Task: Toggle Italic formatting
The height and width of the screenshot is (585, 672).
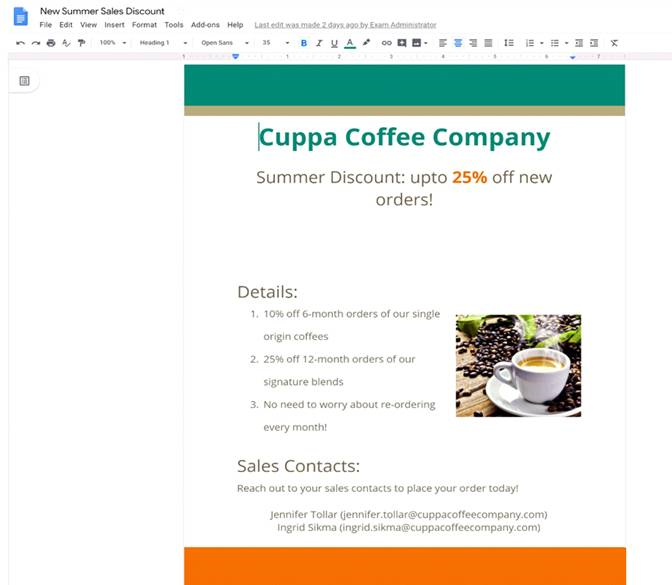Action: [x=319, y=43]
